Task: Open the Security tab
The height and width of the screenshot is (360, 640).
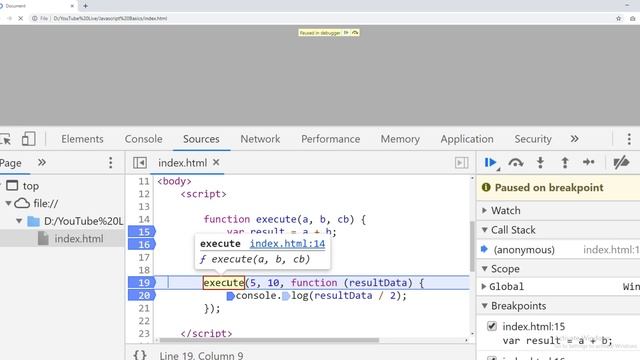Action: pos(533,139)
